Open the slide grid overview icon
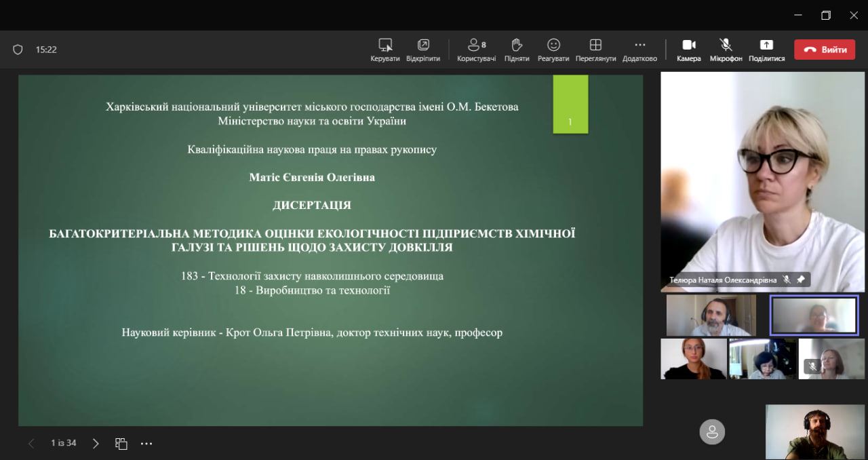Viewport: 868px width, 460px height. pos(121,443)
